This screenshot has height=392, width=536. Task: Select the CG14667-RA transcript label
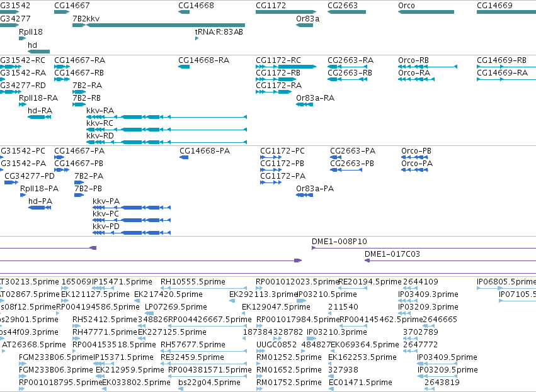pos(79,60)
